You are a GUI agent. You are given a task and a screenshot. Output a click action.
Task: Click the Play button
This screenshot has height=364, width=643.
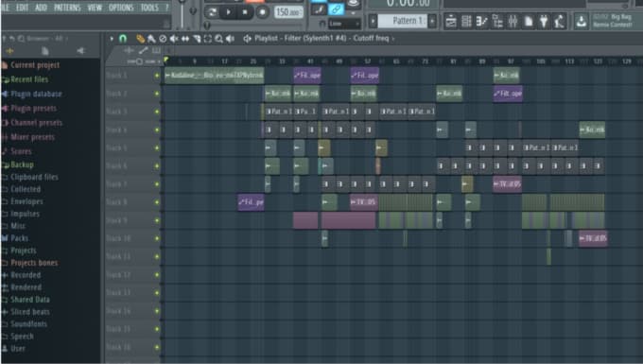[x=228, y=12]
